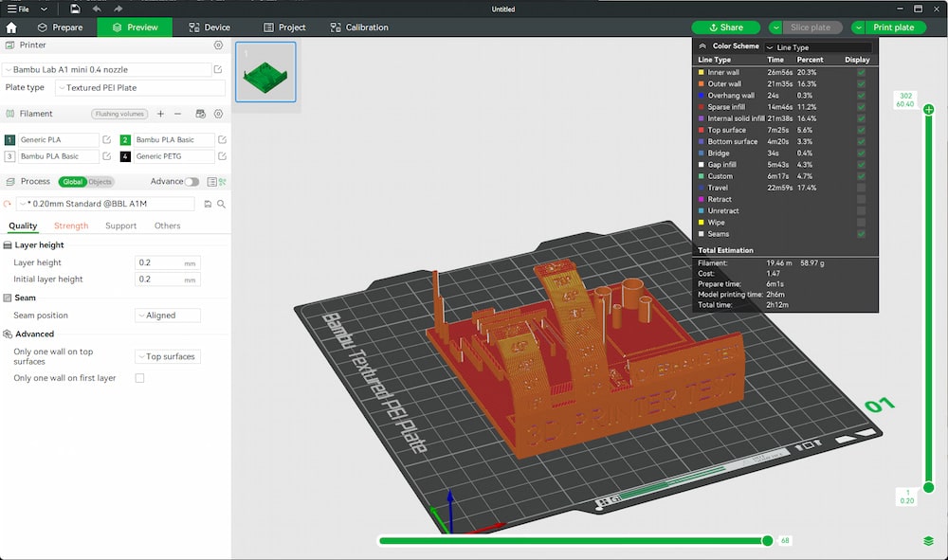
Task: Open filament settings gear icon
Action: click(218, 114)
